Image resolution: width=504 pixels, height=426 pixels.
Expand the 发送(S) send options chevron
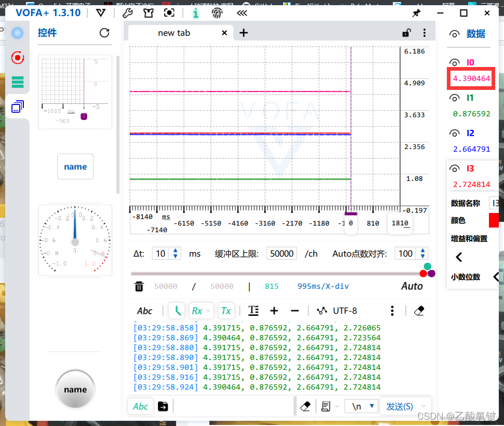click(423, 406)
